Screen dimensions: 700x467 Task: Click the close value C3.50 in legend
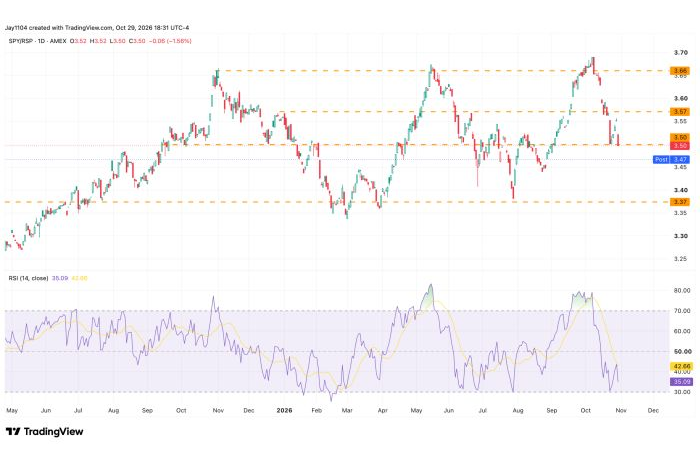[137, 41]
